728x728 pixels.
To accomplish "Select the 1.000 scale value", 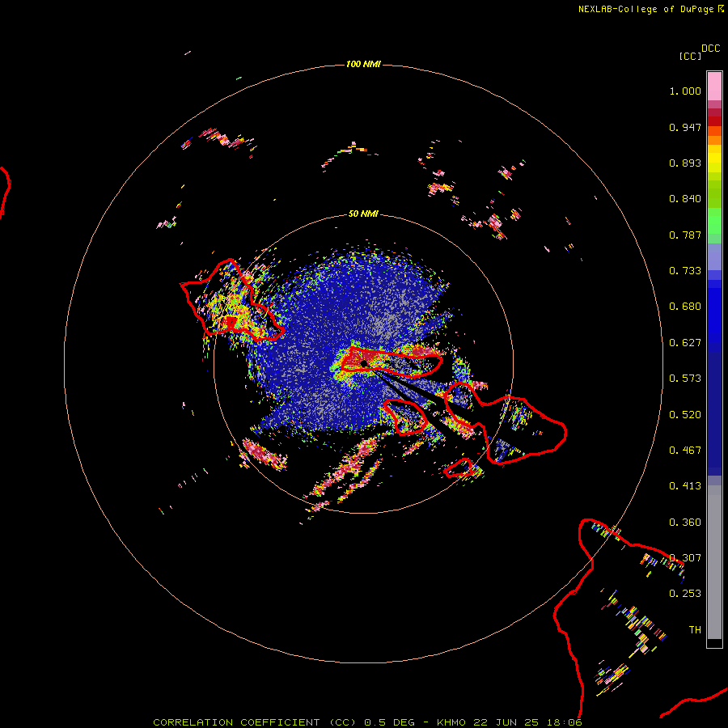I will [685, 91].
